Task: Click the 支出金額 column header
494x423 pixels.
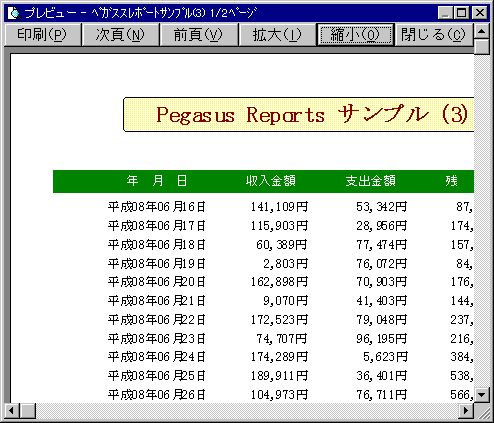Action: [370, 181]
